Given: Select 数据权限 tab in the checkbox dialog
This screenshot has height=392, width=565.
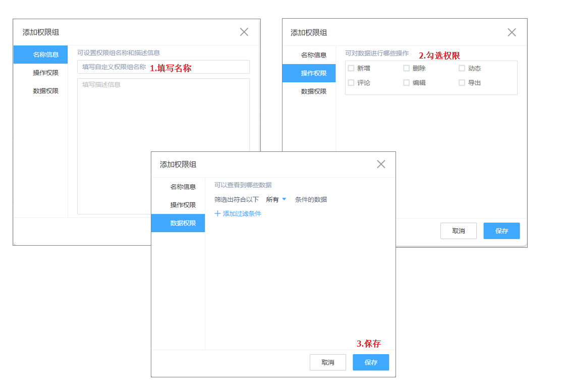Looking at the screenshot, I should tap(314, 92).
